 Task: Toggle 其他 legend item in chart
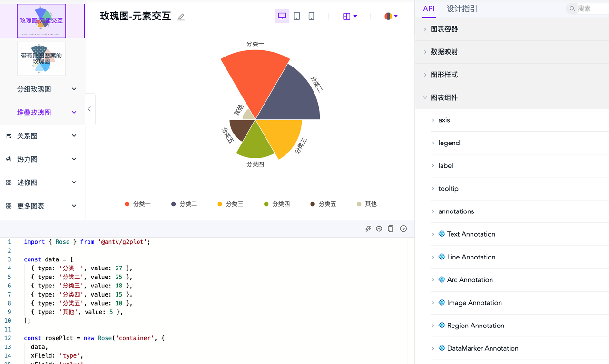click(x=366, y=204)
